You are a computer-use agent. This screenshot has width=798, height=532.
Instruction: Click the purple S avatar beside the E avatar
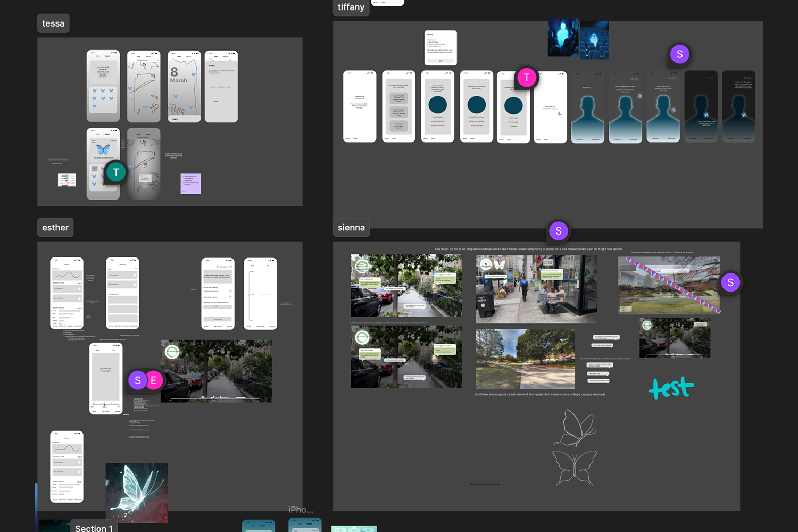138,380
